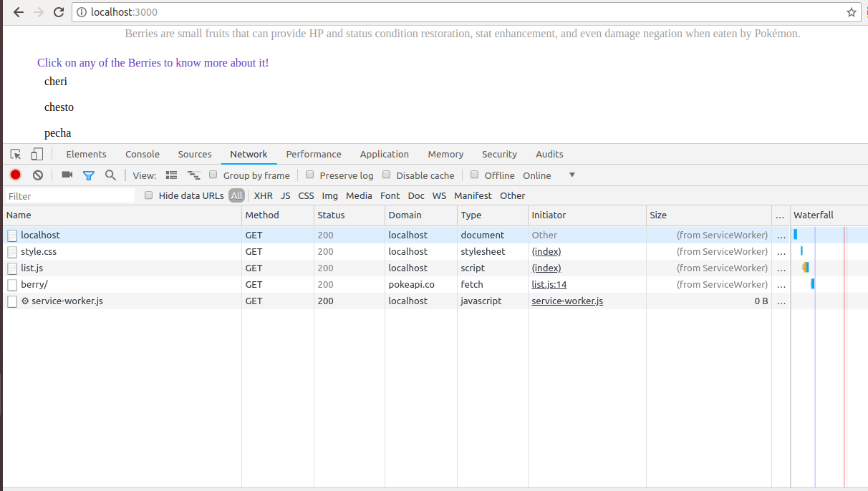
Task: Toggle the device toolbar icon
Action: [37, 154]
